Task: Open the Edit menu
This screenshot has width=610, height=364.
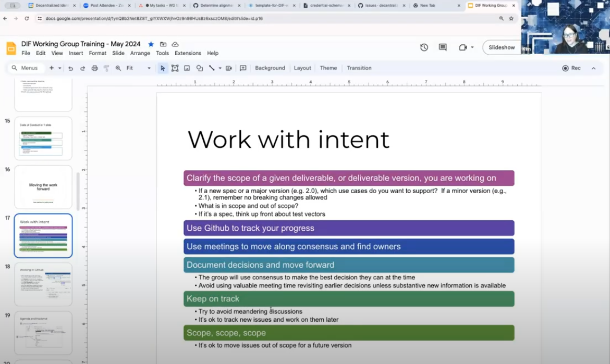Action: point(41,53)
